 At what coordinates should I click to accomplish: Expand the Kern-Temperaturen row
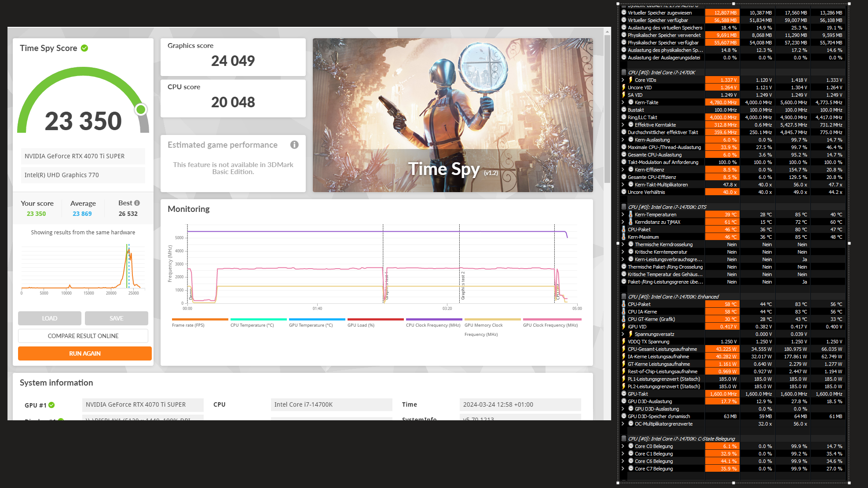point(623,215)
